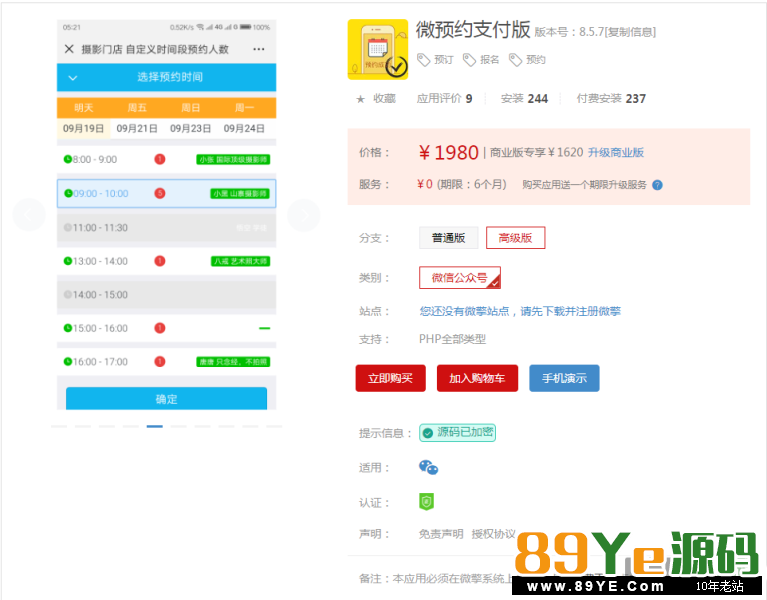This screenshot has width=767, height=600.
Task: Open the 升级商业版 link
Action: 615,153
